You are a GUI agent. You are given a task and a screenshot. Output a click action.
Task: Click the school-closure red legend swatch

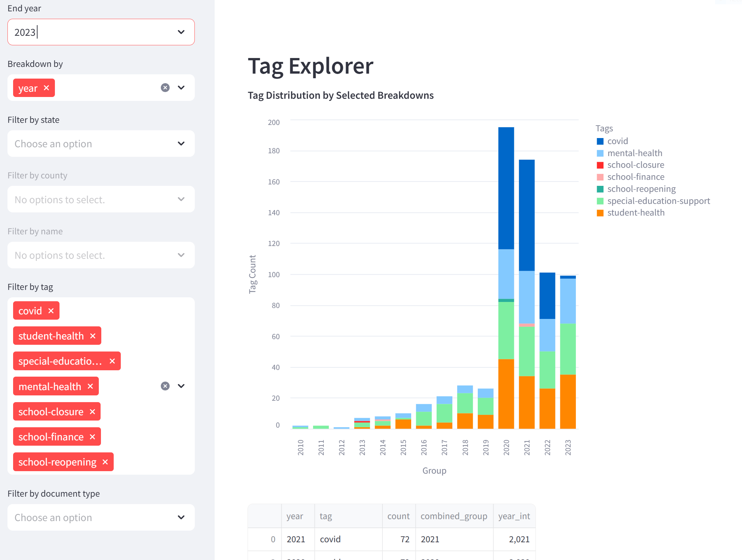[x=600, y=165]
